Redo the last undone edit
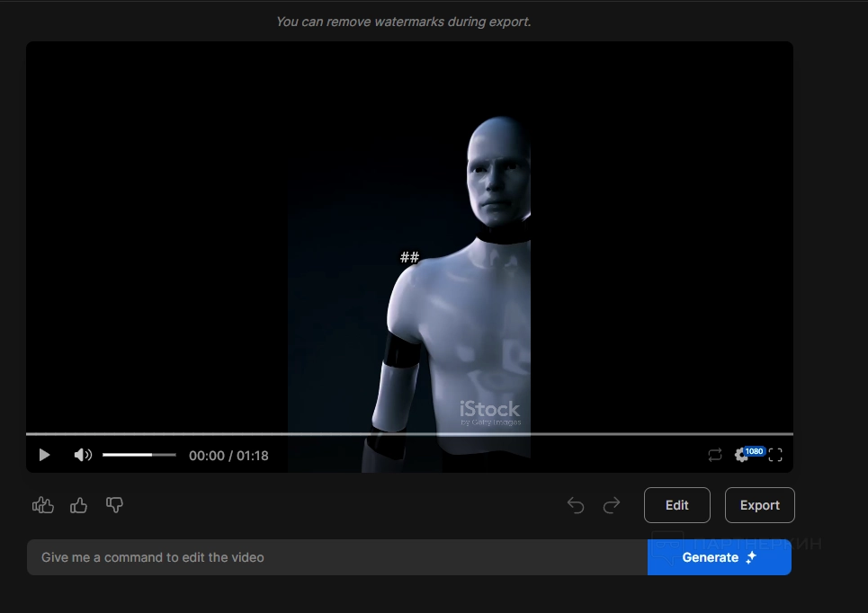The width and height of the screenshot is (868, 613). pos(612,506)
